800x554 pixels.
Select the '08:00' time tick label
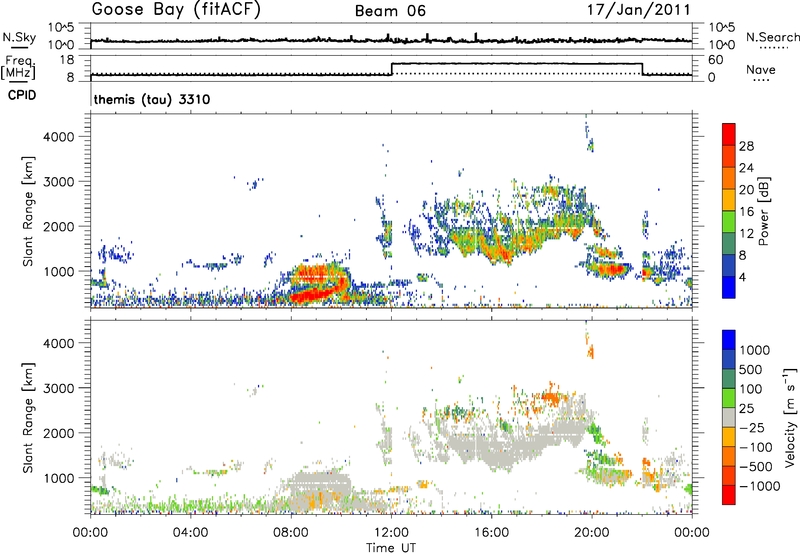click(x=291, y=533)
